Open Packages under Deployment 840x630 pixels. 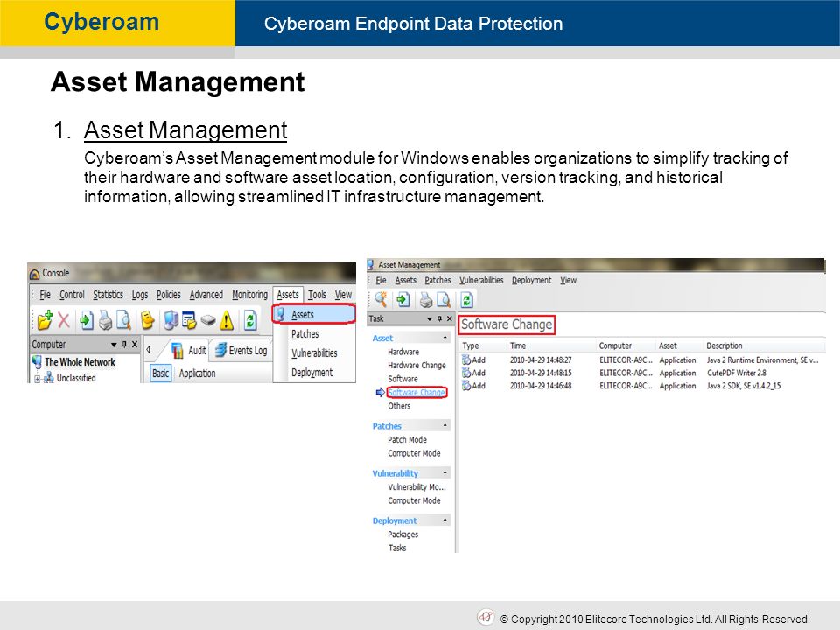click(402, 535)
